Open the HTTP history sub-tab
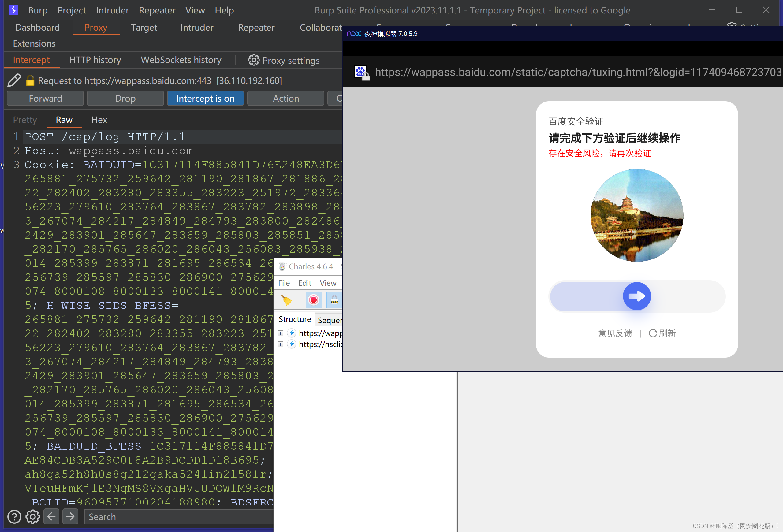 pos(95,60)
